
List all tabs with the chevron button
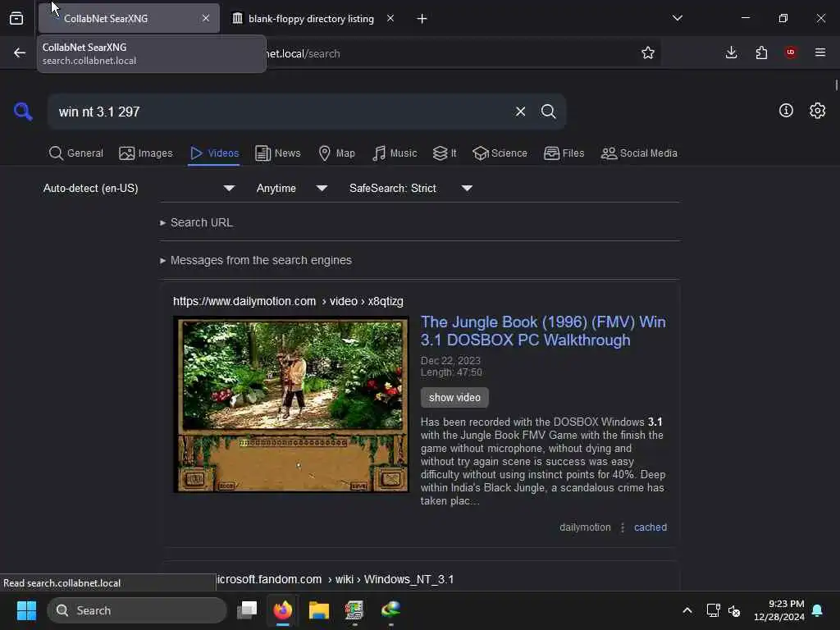point(678,18)
